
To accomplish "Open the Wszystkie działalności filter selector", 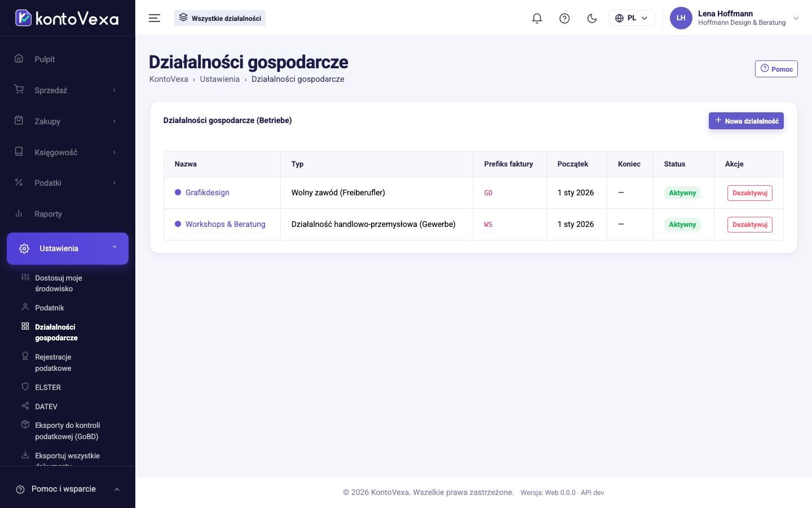I will coord(220,18).
